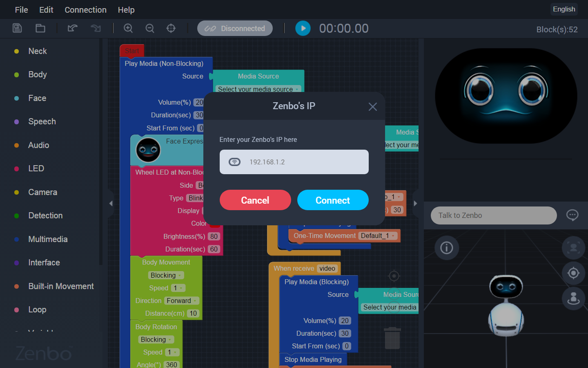Select the Body block category
This screenshot has height=368, width=588.
(38, 74)
